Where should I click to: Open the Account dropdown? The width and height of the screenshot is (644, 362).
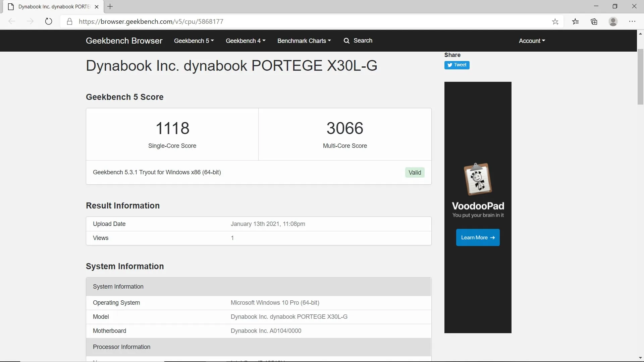pos(532,41)
